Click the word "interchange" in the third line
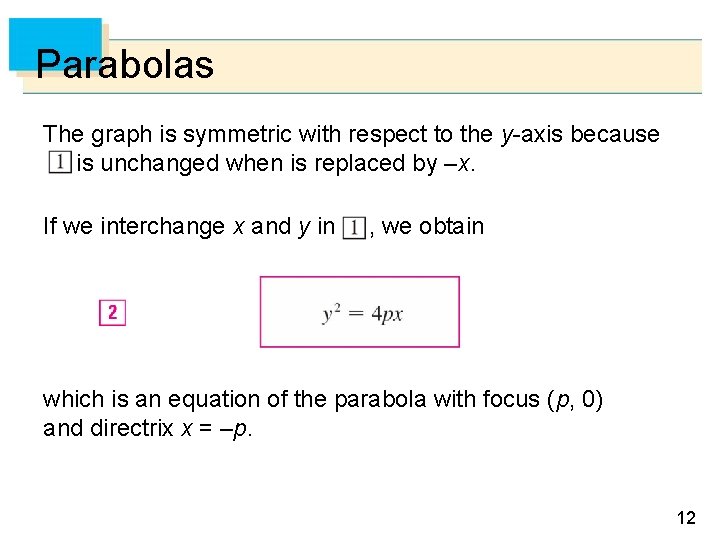This screenshot has width=720, height=540. [x=162, y=227]
